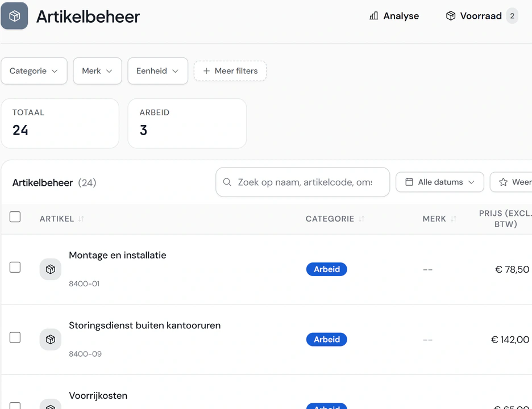The width and height of the screenshot is (532, 409).
Task: Sort by Artikel column arrows
Action: tap(81, 219)
